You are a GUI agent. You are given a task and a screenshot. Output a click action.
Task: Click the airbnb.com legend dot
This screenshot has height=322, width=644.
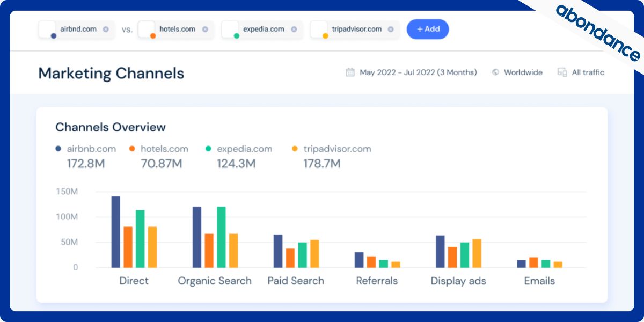click(x=58, y=149)
